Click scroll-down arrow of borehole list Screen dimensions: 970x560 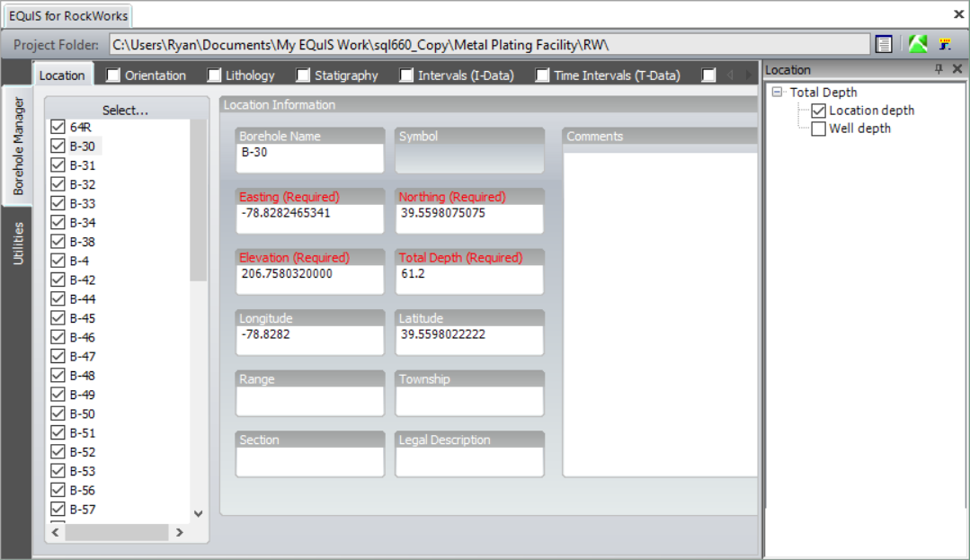199,513
